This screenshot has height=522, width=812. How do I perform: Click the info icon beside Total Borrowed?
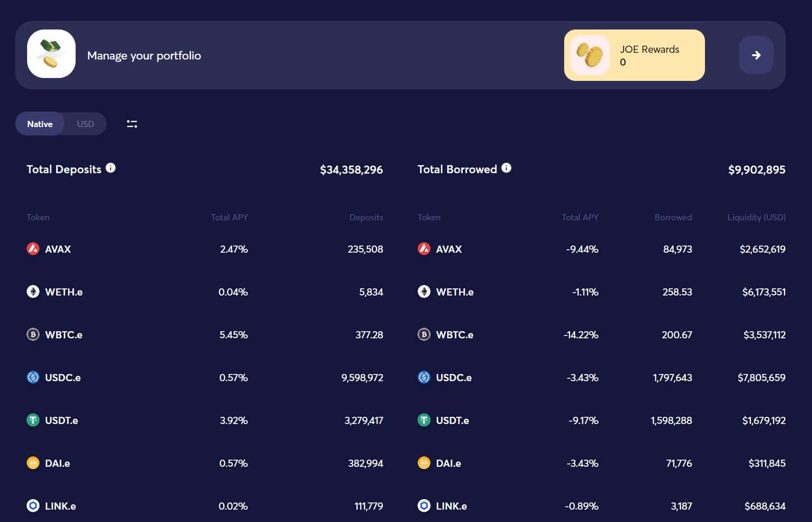pyautogui.click(x=506, y=168)
